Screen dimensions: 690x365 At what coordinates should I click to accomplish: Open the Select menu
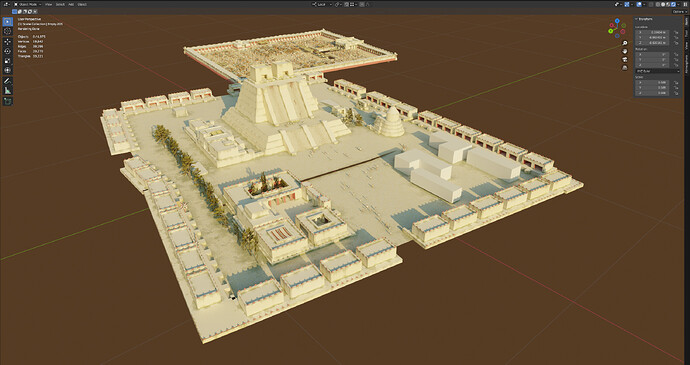coord(60,4)
